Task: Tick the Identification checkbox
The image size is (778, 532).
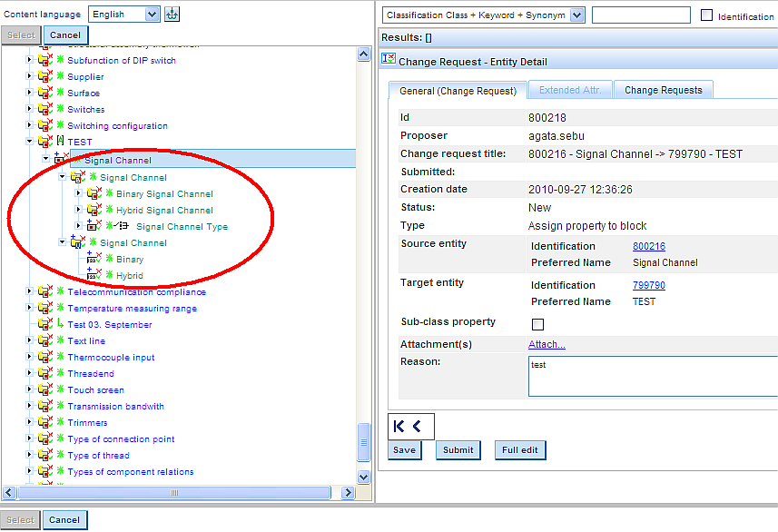Action: 707,15
